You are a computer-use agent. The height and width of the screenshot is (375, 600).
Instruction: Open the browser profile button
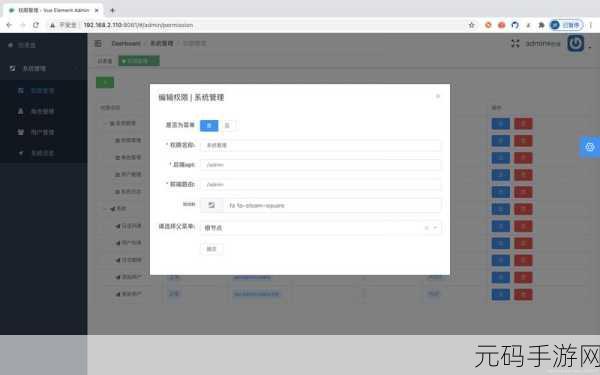pyautogui.click(x=566, y=25)
